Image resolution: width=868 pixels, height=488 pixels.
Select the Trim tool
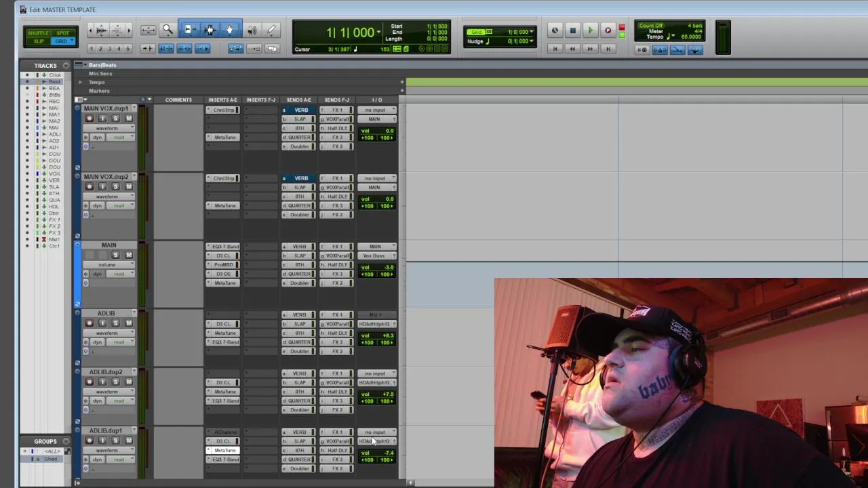(x=189, y=30)
